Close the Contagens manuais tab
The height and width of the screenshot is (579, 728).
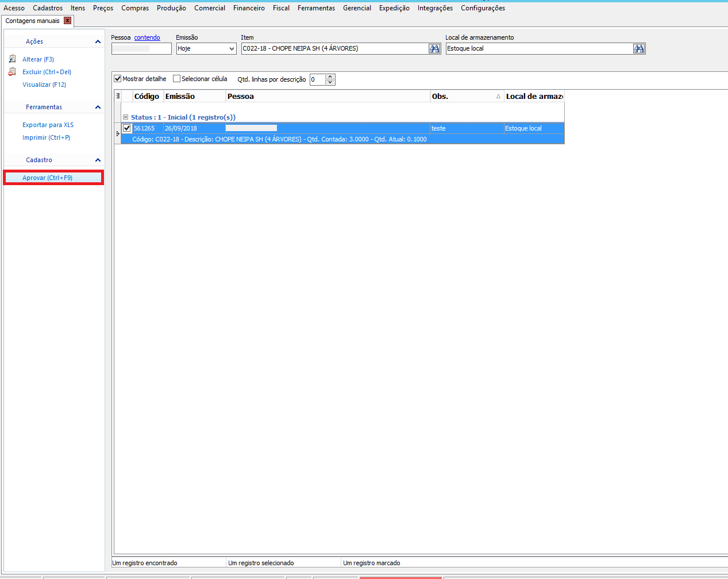(67, 21)
